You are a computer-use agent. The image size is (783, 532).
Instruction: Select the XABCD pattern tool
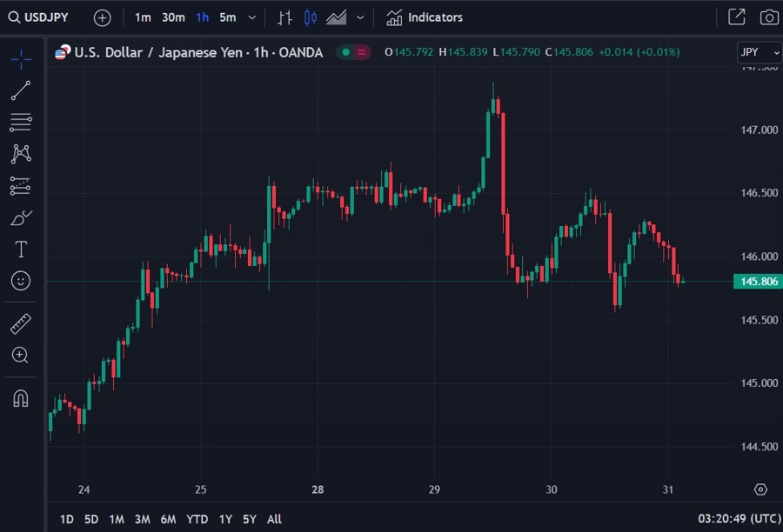click(21, 154)
